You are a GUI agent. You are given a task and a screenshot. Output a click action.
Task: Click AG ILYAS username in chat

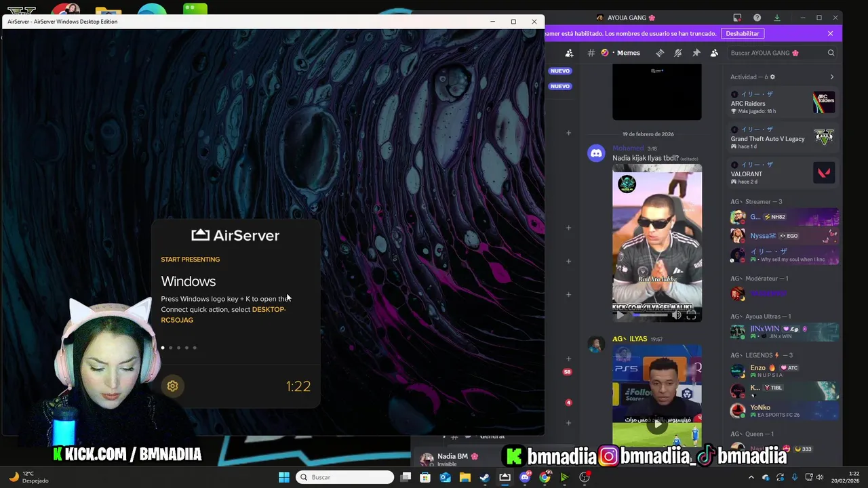[630, 339]
